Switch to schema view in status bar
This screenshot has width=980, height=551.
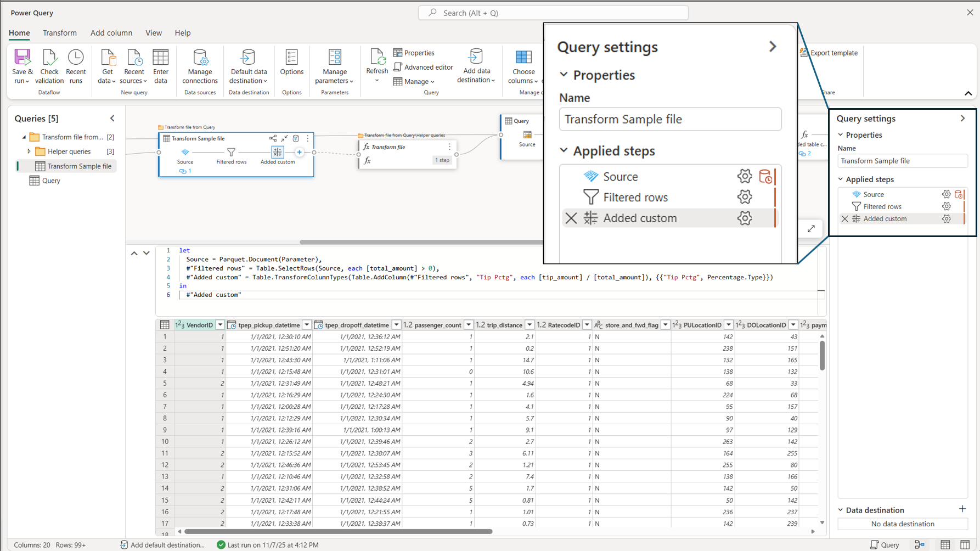tap(965, 545)
